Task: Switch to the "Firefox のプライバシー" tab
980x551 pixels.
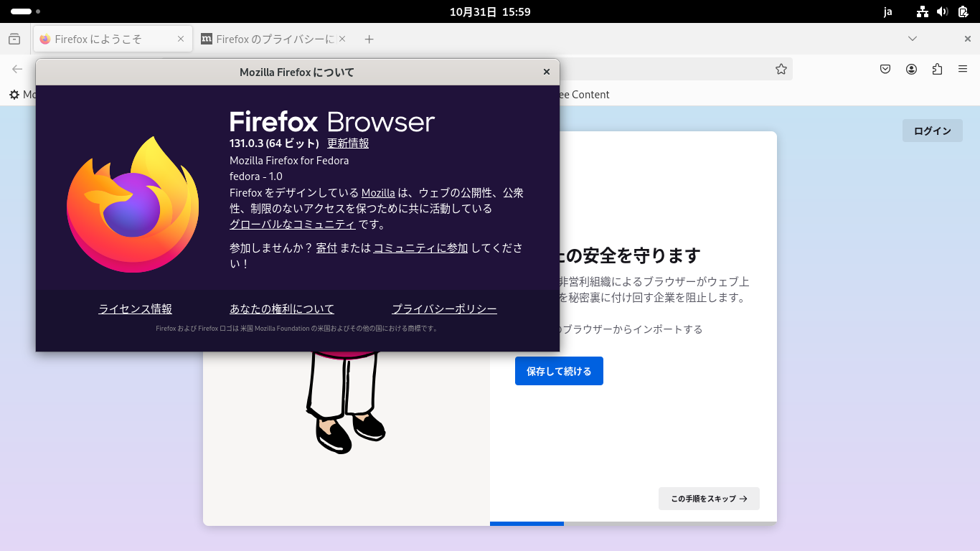Action: pyautogui.click(x=267, y=39)
